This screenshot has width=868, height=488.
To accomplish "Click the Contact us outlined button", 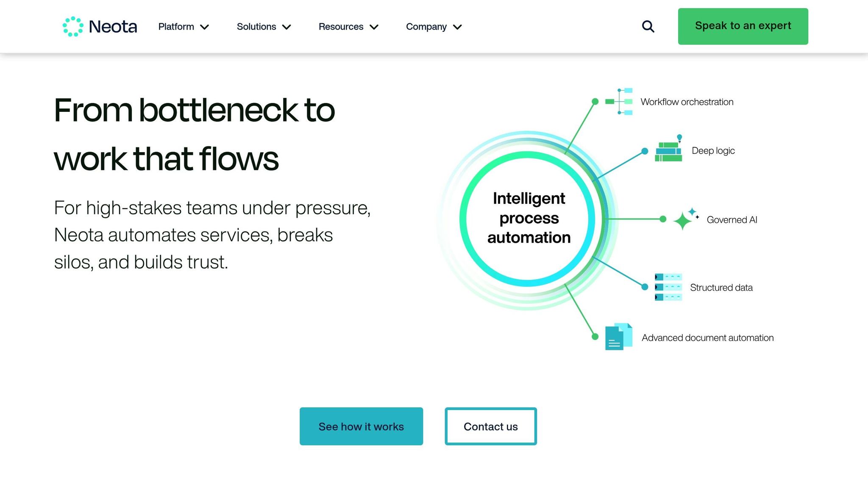I will point(490,426).
